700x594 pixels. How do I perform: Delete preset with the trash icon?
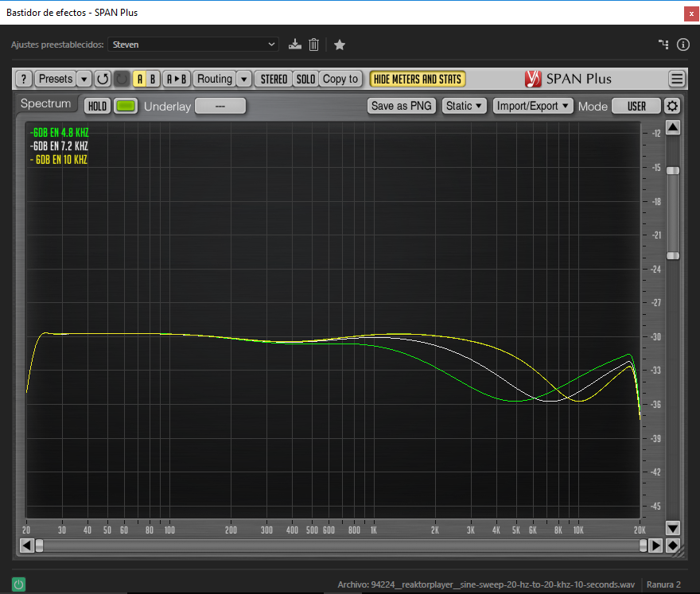(x=314, y=45)
